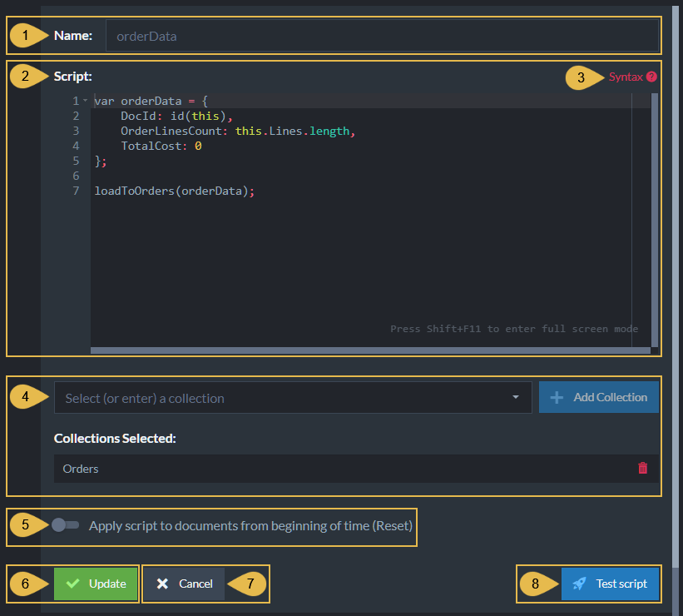Click the Cancel button
This screenshot has height=616, width=683.
click(184, 584)
